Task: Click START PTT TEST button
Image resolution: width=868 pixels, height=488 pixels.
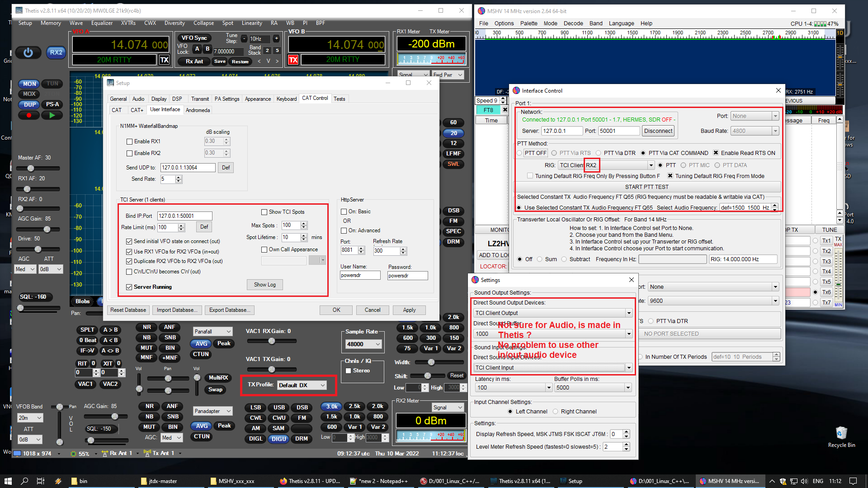Action: click(x=646, y=187)
